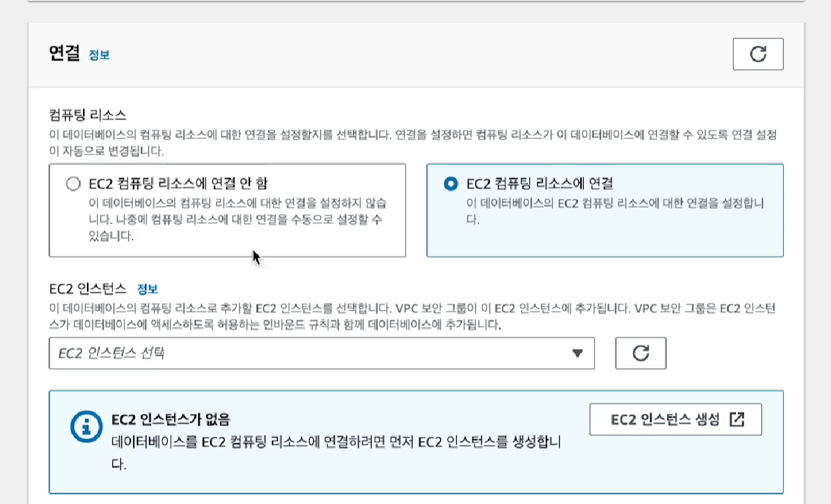Open the 정보 link beside the 연결 heading
Viewport: 831px width, 504px height.
[x=99, y=55]
